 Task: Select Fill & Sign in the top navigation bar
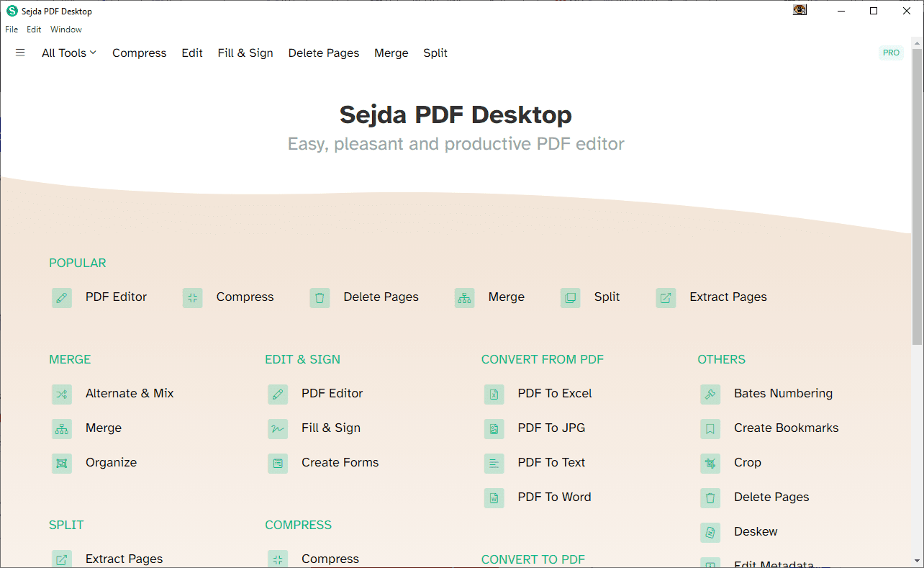[x=245, y=53]
